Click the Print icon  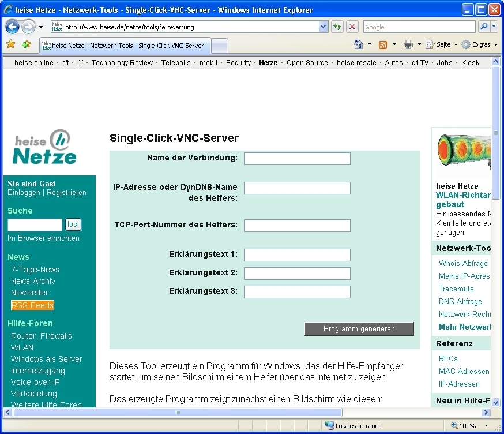[408, 44]
